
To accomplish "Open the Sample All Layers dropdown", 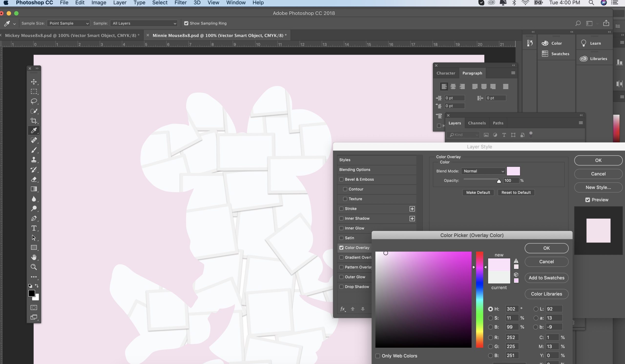I will tap(144, 23).
